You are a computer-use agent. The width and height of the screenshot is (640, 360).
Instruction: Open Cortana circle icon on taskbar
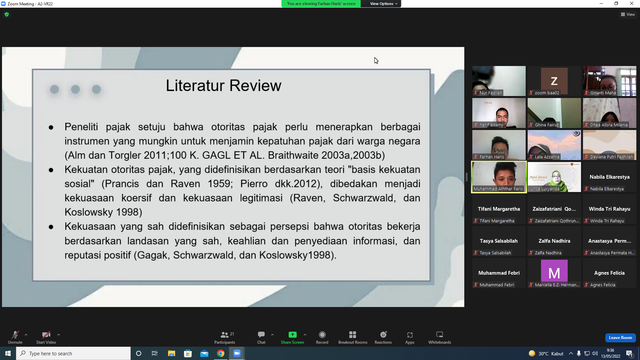[138, 353]
